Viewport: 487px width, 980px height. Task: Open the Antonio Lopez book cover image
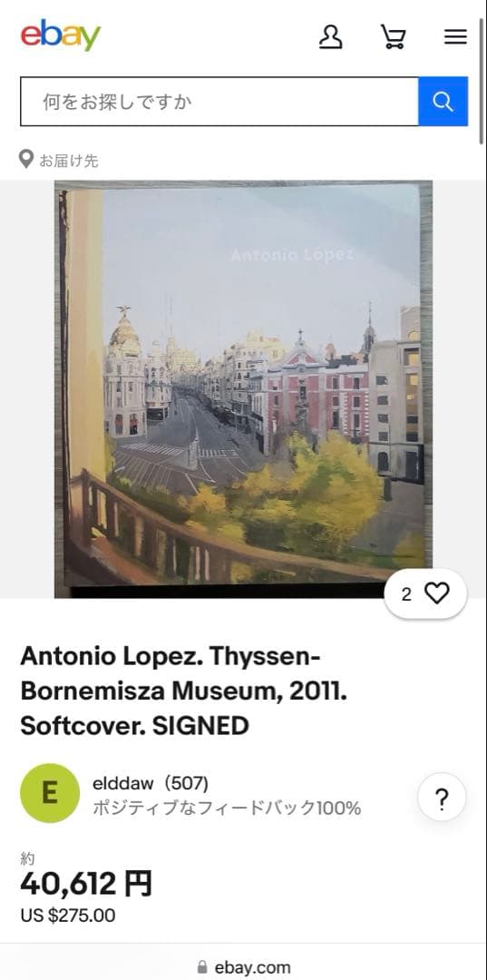[x=243, y=388]
